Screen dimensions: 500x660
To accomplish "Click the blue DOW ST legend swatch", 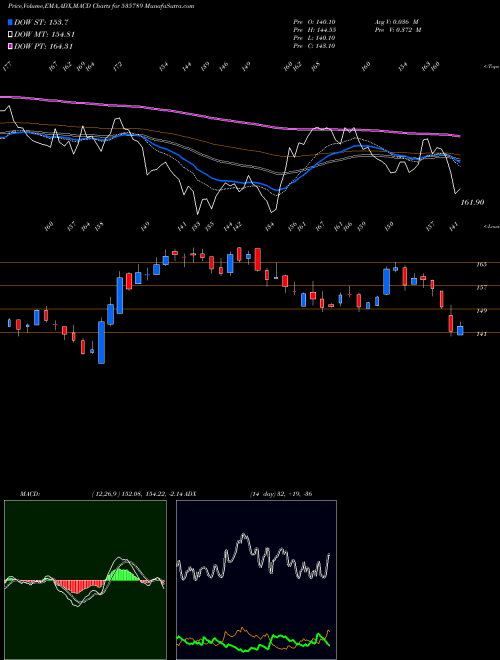I will tap(10, 22).
